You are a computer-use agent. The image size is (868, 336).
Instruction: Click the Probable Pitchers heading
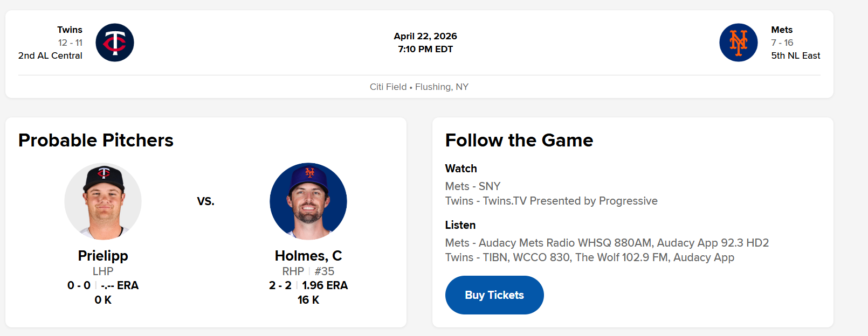96,140
